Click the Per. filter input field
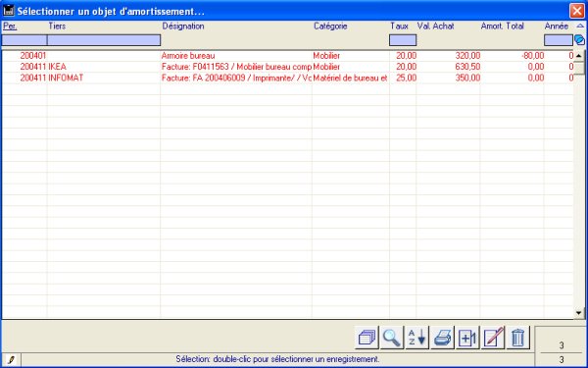 tap(24, 40)
